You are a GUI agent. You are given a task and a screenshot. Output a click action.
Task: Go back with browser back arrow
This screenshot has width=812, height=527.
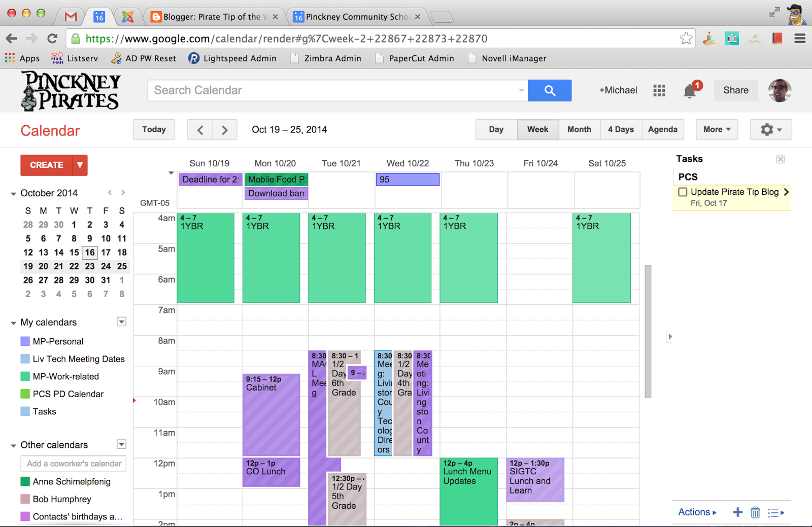click(x=12, y=39)
